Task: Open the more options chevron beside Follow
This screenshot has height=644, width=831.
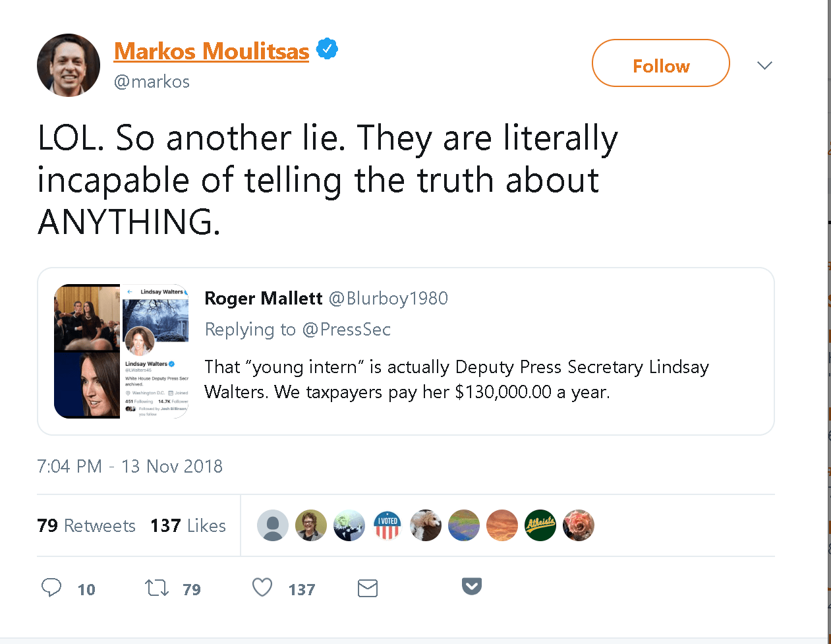Action: (764, 65)
